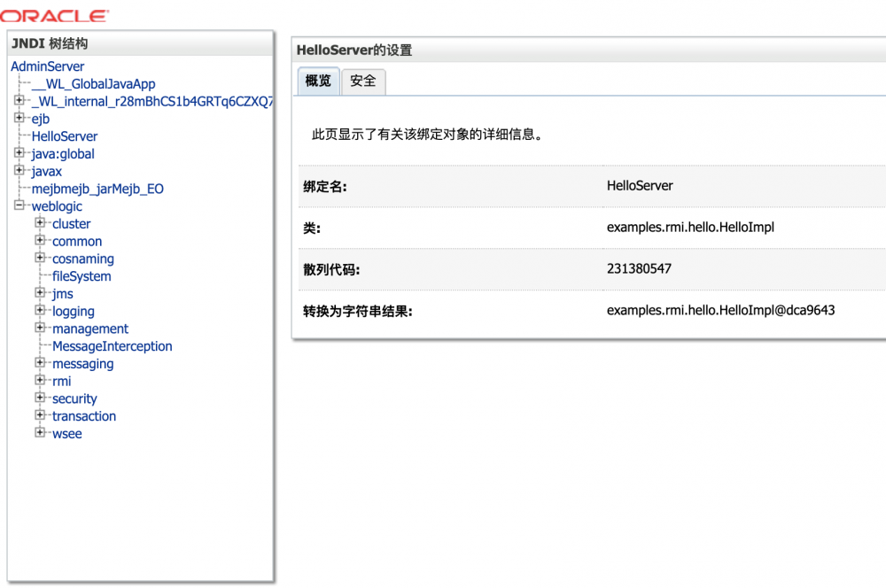The width and height of the screenshot is (886, 588).
Task: Collapse the weblogic node
Action: tap(20, 206)
